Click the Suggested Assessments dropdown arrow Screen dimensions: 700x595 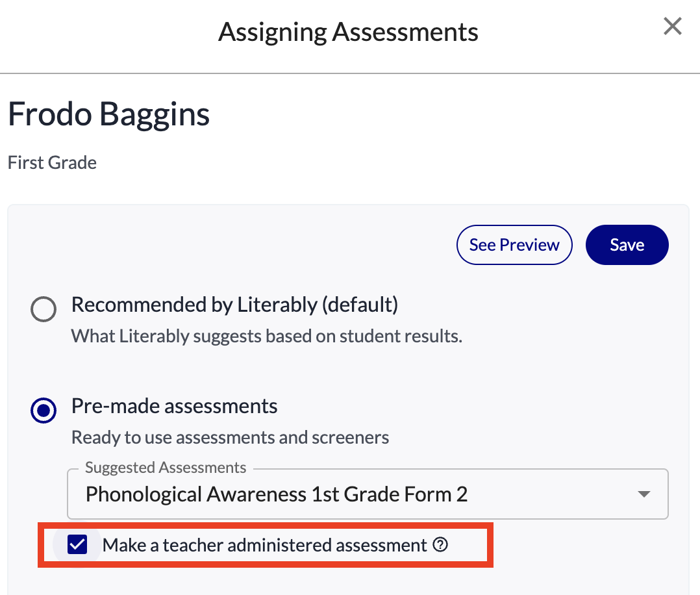point(644,494)
